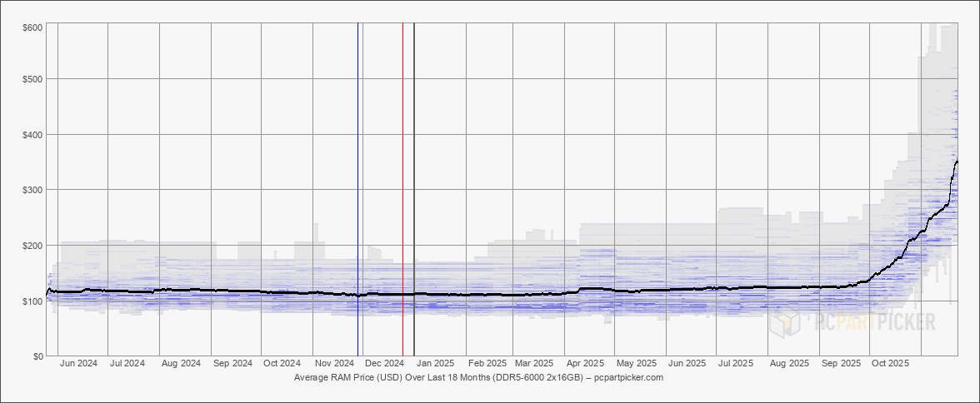Click the $300 y-axis label
Screen dimensions: 980x403
(34, 190)
